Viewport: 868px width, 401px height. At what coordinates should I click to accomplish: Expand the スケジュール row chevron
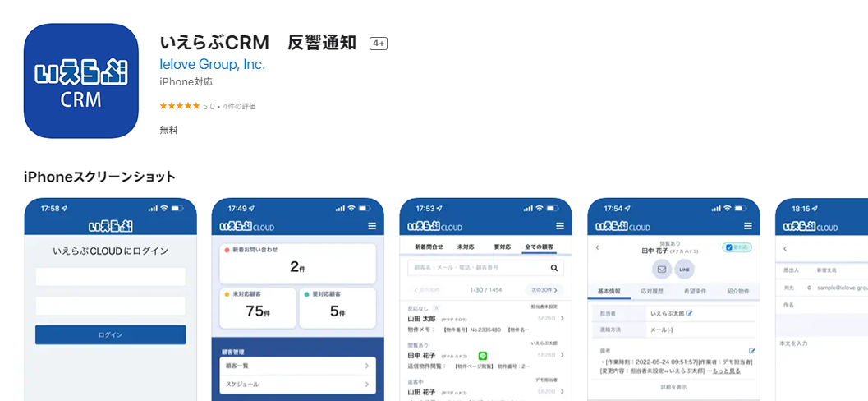click(x=366, y=384)
